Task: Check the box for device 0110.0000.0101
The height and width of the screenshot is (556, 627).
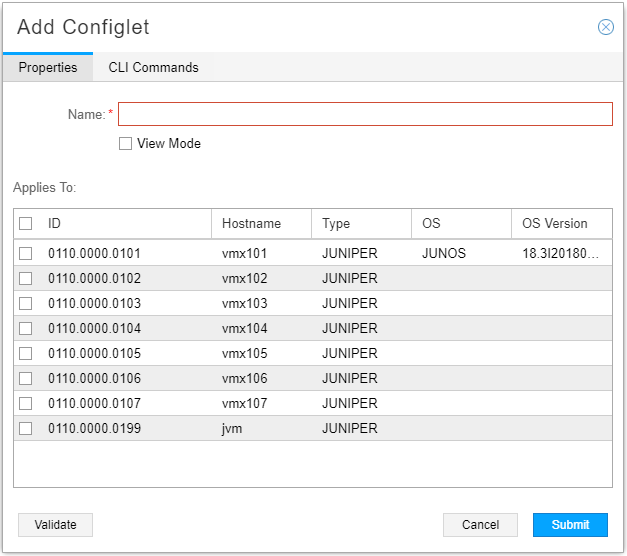Action: point(26,254)
